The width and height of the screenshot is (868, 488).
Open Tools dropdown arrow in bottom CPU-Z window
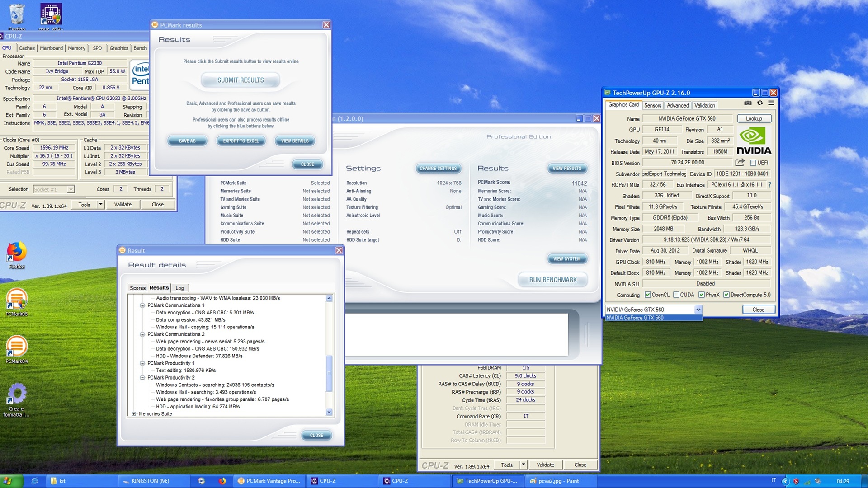(x=524, y=465)
